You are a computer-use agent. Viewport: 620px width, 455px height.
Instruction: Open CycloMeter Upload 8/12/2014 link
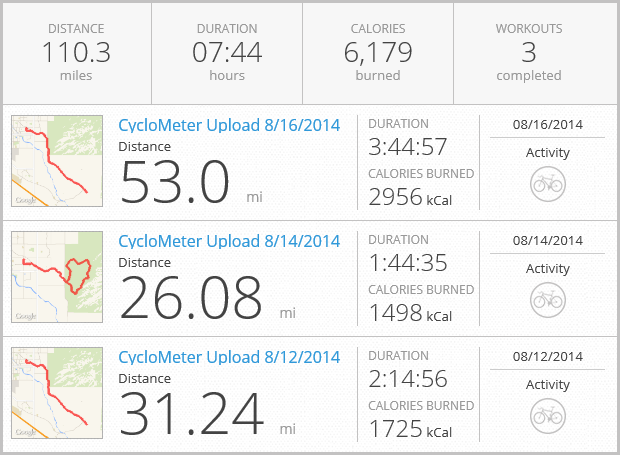229,357
